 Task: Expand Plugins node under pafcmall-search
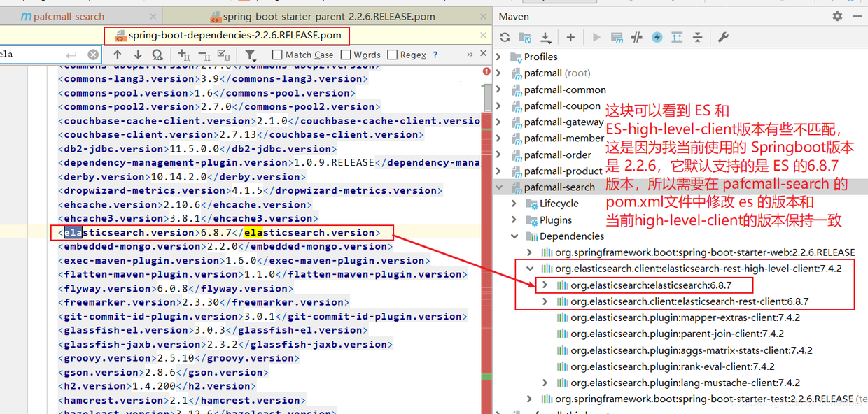pos(514,220)
